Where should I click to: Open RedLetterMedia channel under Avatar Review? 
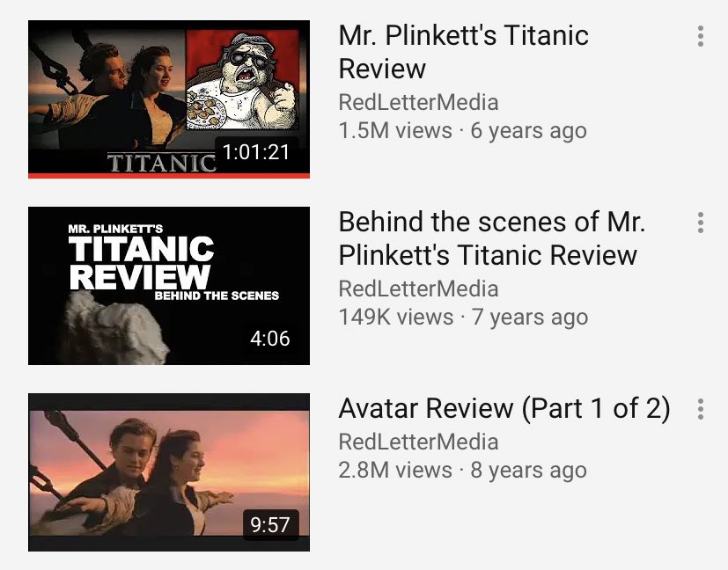click(419, 442)
